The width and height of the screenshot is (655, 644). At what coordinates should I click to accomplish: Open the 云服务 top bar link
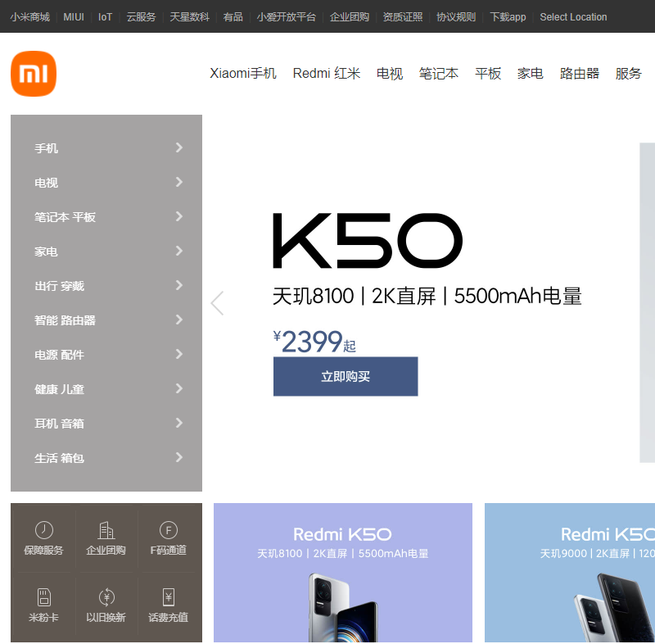pos(141,17)
